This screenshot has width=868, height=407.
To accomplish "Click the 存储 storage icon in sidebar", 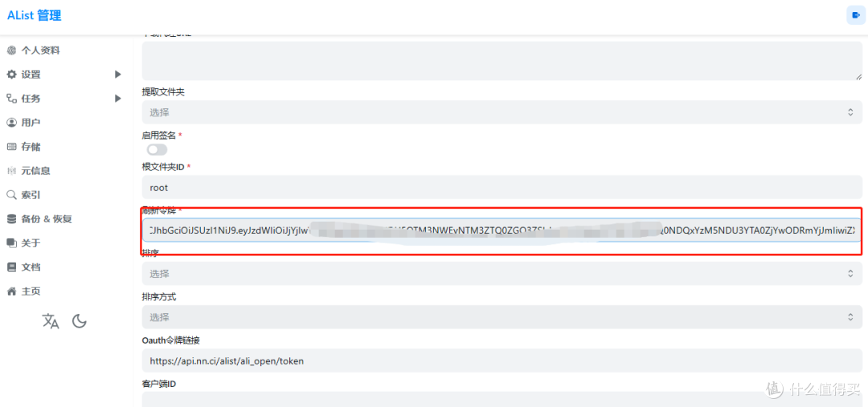I will click(x=11, y=147).
